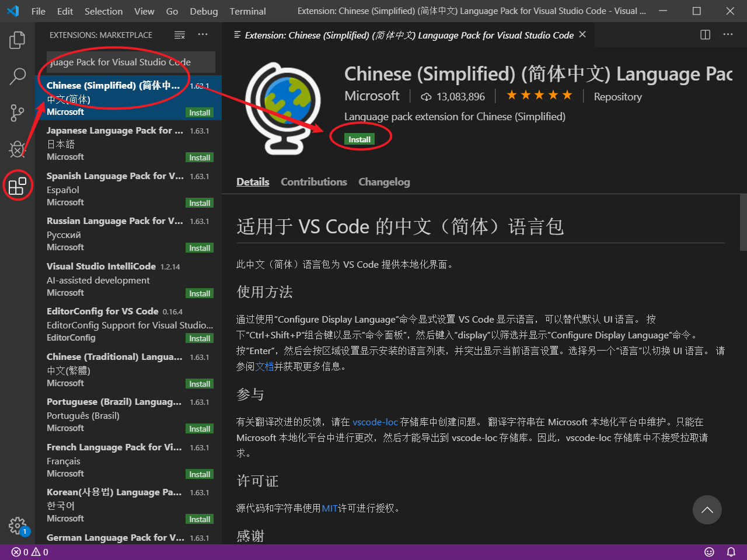
Task: Open the Debug view in activity bar
Action: coord(18,149)
